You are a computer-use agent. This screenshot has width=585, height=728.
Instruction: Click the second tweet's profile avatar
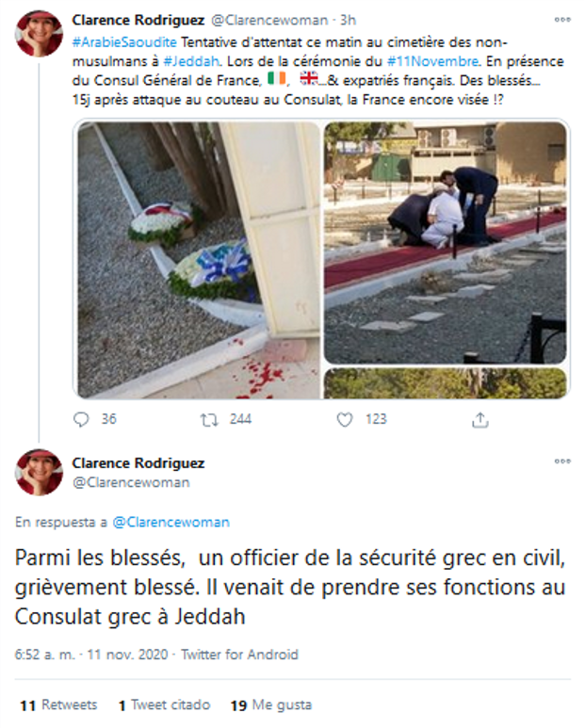pos(39,472)
